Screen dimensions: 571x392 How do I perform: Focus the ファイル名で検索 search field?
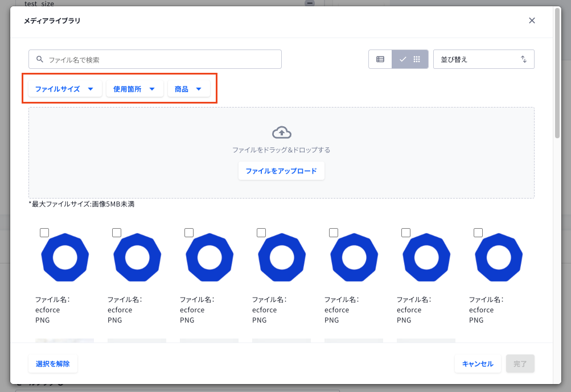click(155, 59)
